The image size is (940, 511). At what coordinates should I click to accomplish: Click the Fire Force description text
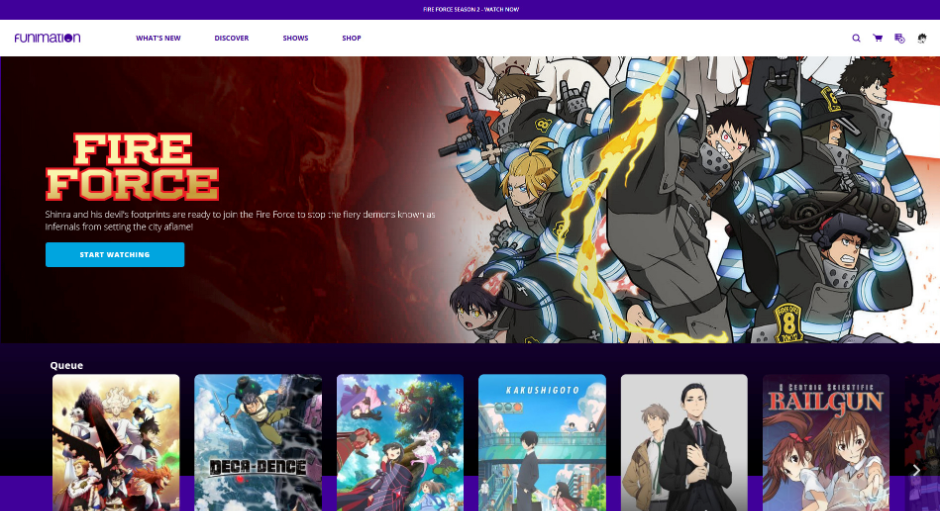pos(240,220)
